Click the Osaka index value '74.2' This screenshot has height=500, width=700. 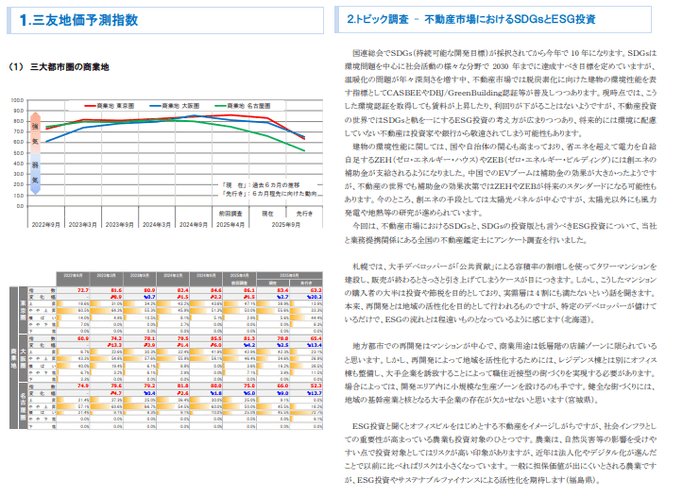click(x=116, y=338)
